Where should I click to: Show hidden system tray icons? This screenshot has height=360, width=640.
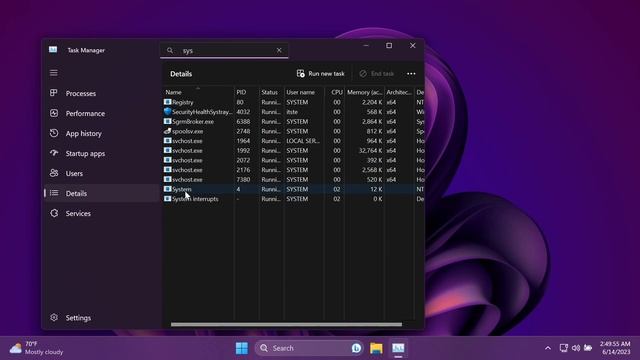coord(548,348)
